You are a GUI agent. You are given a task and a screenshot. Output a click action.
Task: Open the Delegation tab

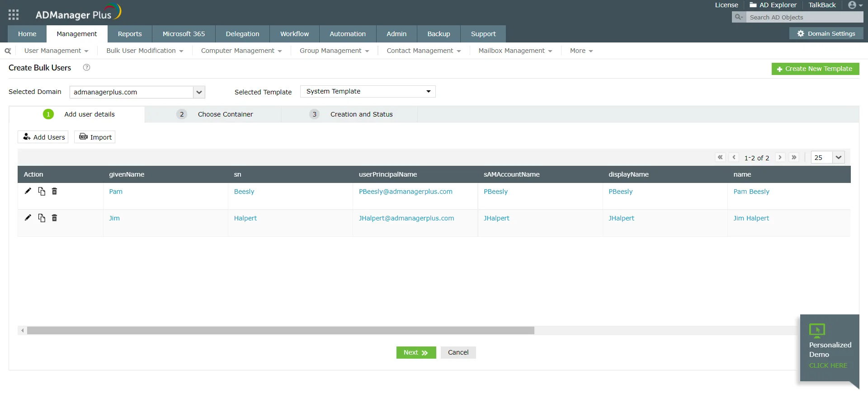(x=242, y=34)
